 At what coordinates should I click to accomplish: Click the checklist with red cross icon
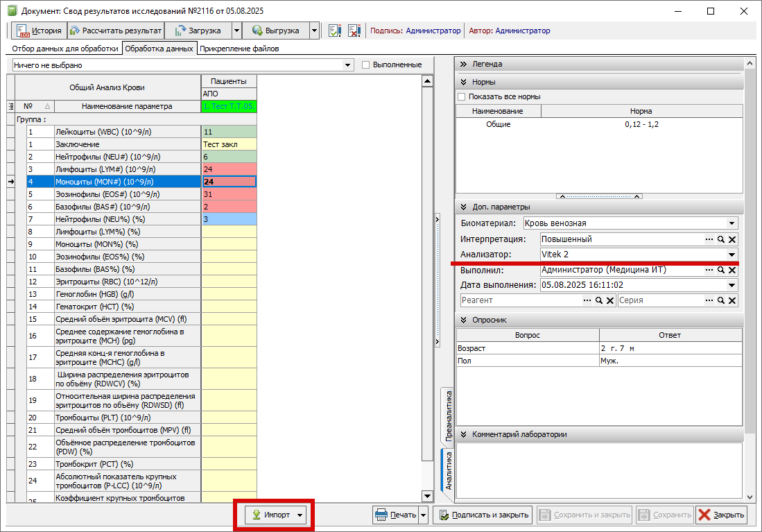(x=354, y=31)
